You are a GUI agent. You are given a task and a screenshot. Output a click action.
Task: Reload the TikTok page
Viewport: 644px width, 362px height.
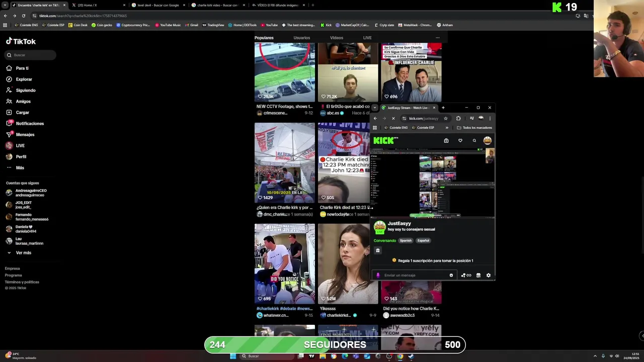click(23, 16)
